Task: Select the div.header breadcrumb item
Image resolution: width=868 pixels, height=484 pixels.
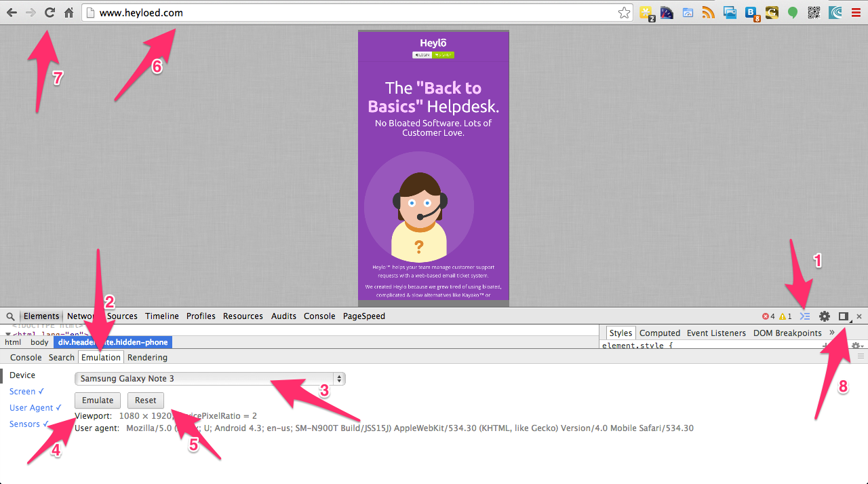Action: (x=113, y=343)
